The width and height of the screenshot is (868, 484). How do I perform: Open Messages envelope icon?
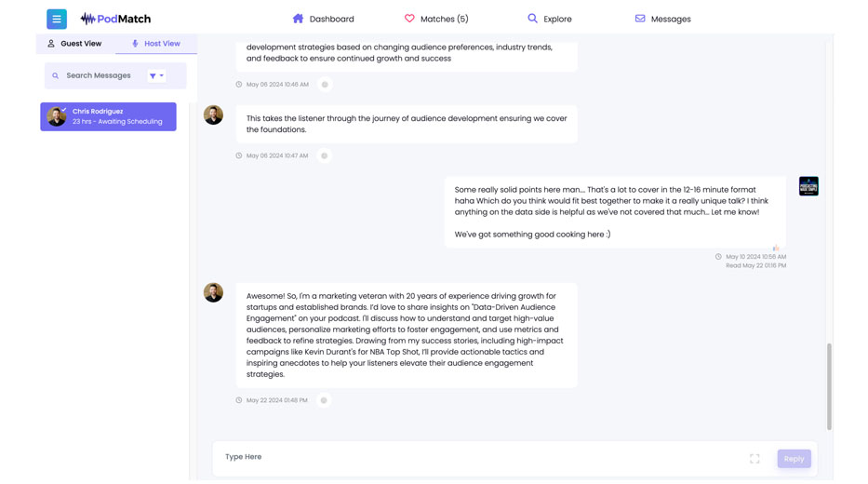coord(640,19)
